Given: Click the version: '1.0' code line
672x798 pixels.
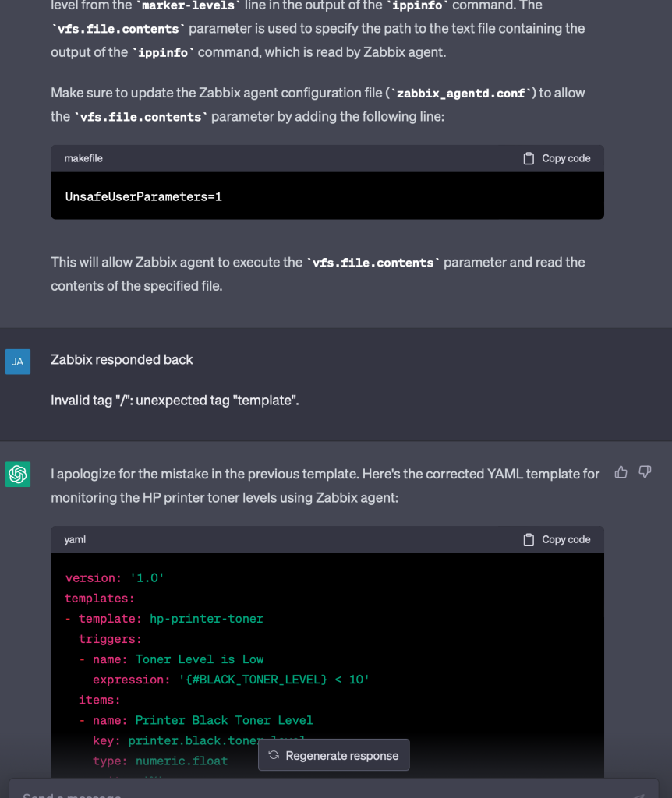Looking at the screenshot, I should [115, 578].
